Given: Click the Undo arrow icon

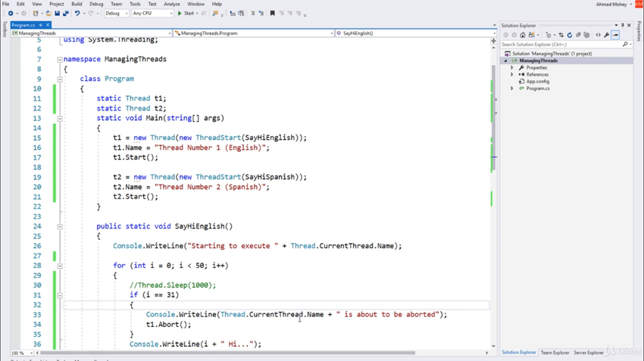Looking at the screenshot, I should (x=77, y=14).
